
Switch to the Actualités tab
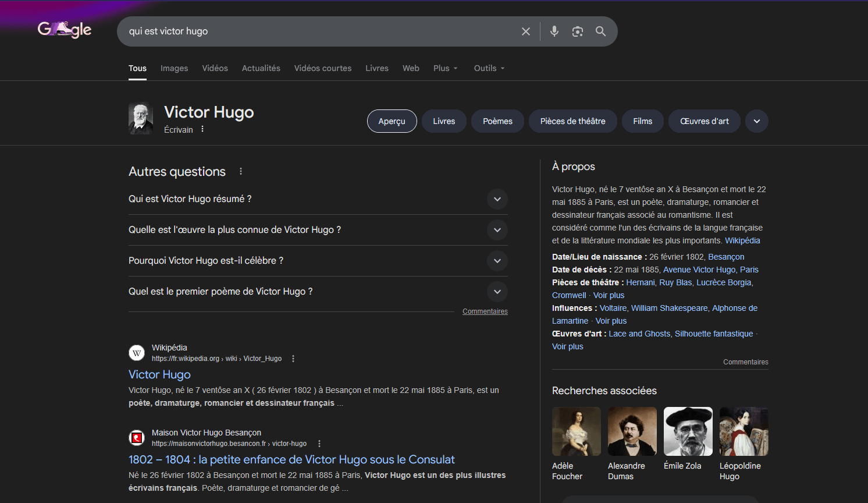point(261,68)
